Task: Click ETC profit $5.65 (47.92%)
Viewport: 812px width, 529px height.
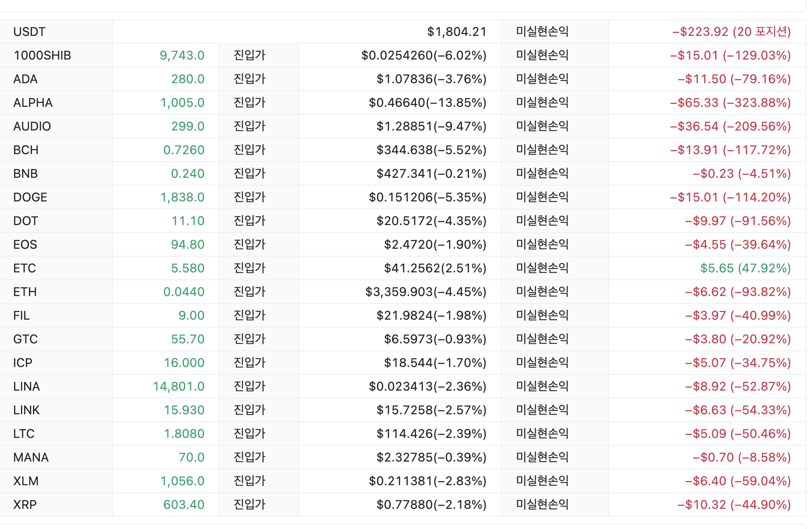Action: (x=745, y=268)
